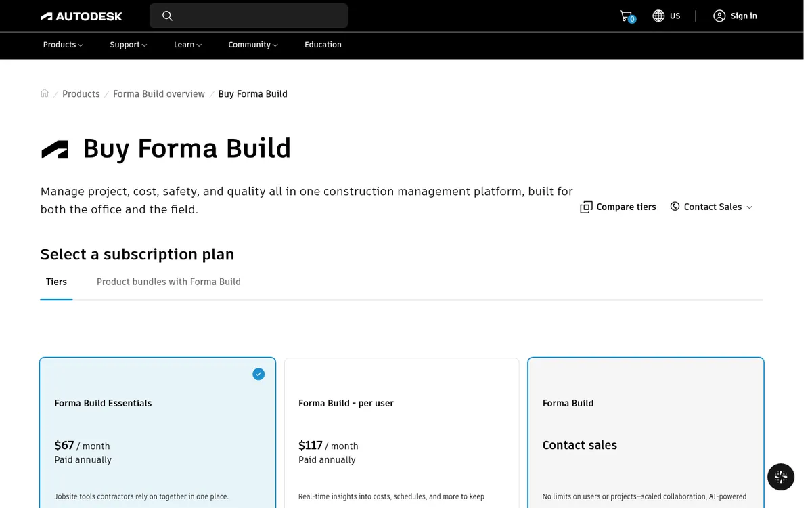Select the Forma Build contact sales plan
This screenshot has height=508, width=812.
(646, 433)
